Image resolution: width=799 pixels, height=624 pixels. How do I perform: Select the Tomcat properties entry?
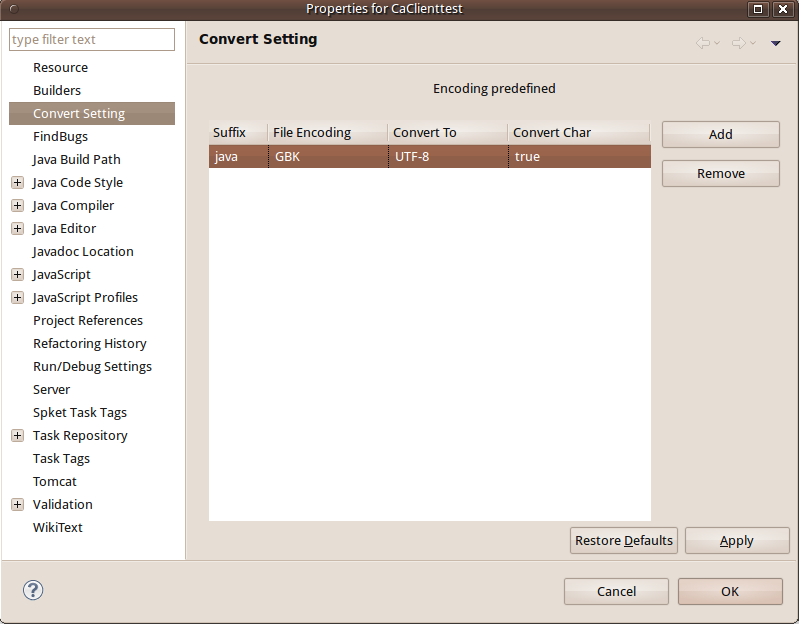click(55, 481)
